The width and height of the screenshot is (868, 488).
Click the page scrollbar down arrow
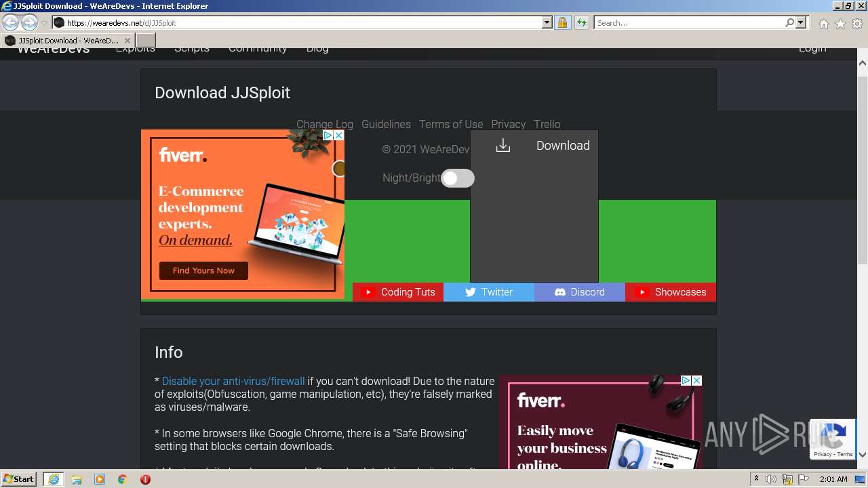pyautogui.click(x=863, y=455)
